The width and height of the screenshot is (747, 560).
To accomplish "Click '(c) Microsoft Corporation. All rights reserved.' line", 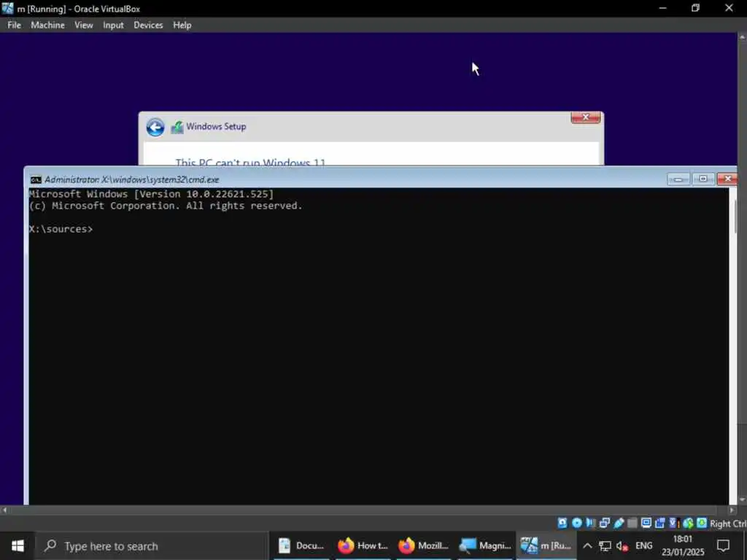I will click(166, 206).
